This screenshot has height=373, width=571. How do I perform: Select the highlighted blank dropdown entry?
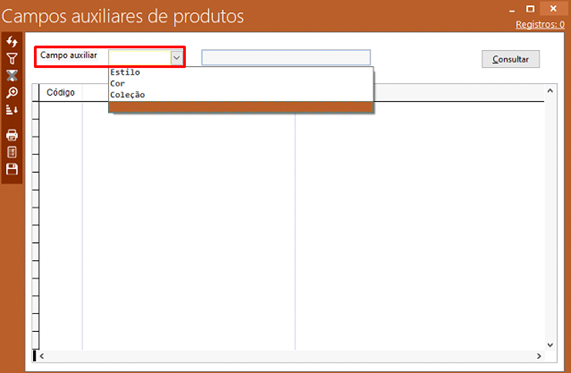tap(241, 107)
